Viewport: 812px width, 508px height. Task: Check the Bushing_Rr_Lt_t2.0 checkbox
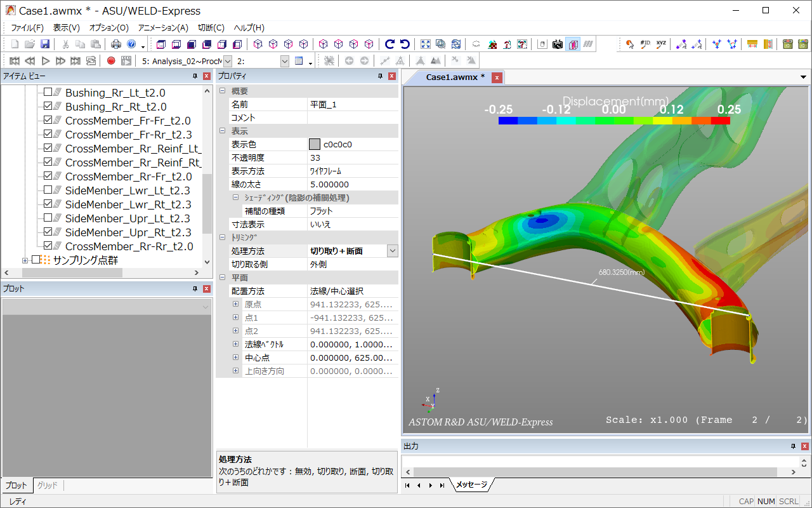point(48,93)
